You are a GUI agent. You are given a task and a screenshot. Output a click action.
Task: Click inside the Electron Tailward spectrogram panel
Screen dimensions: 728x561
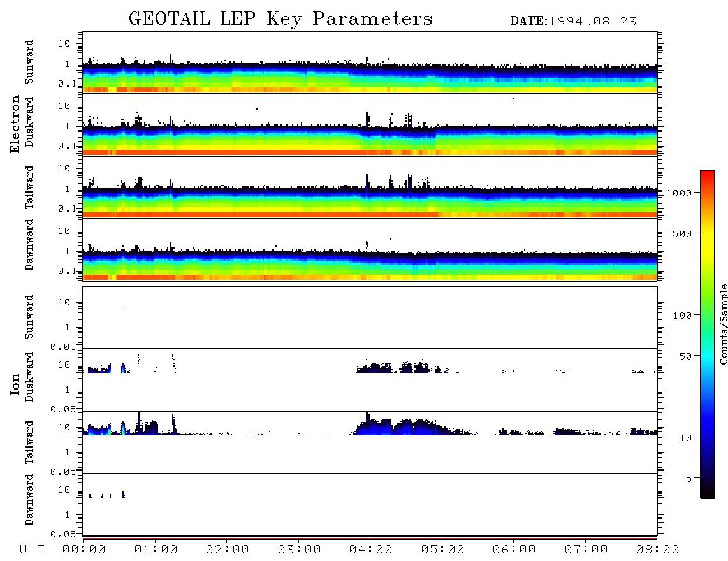click(x=370, y=187)
